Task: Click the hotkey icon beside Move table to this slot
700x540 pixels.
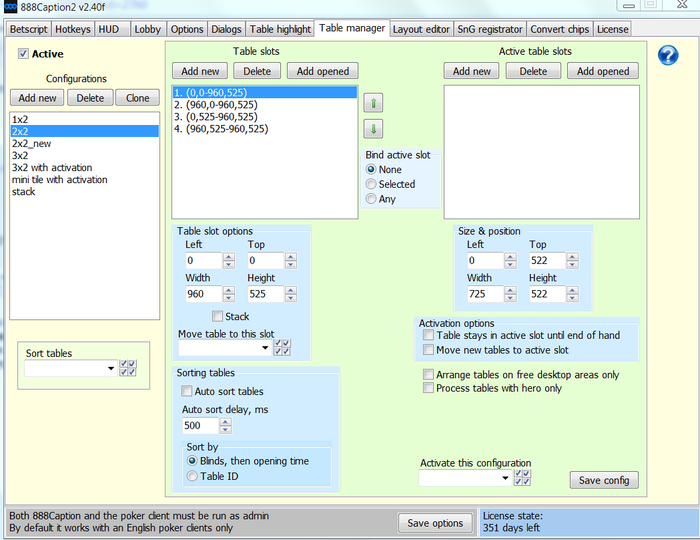Action: (x=282, y=347)
